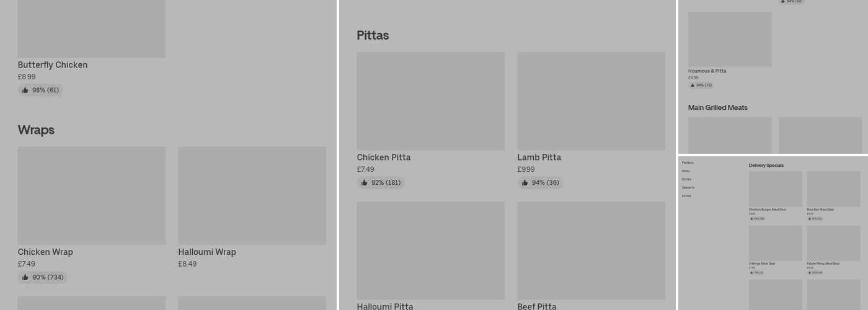Select the Halloumi Pitta item title
868x310 pixels.
[x=385, y=306]
